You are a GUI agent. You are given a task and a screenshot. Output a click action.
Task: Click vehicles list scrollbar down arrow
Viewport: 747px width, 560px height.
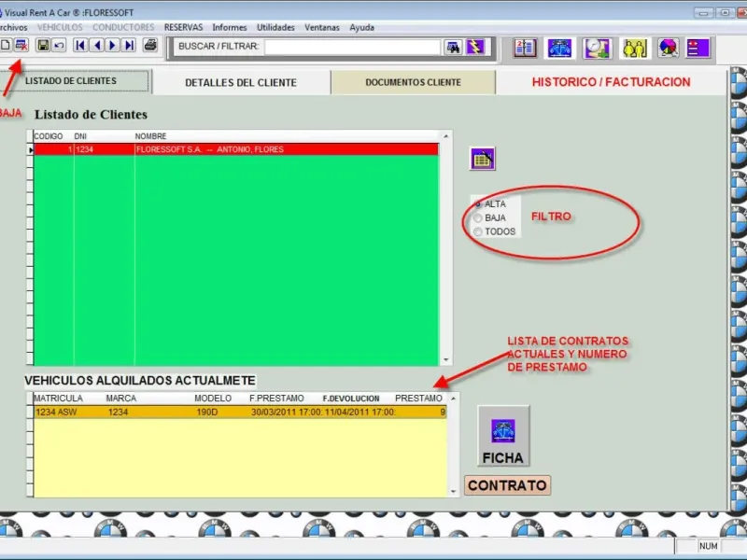pyautogui.click(x=453, y=492)
